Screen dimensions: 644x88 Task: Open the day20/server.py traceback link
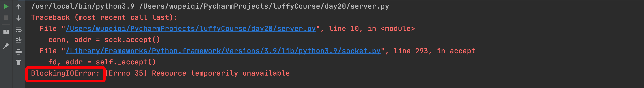(191, 29)
